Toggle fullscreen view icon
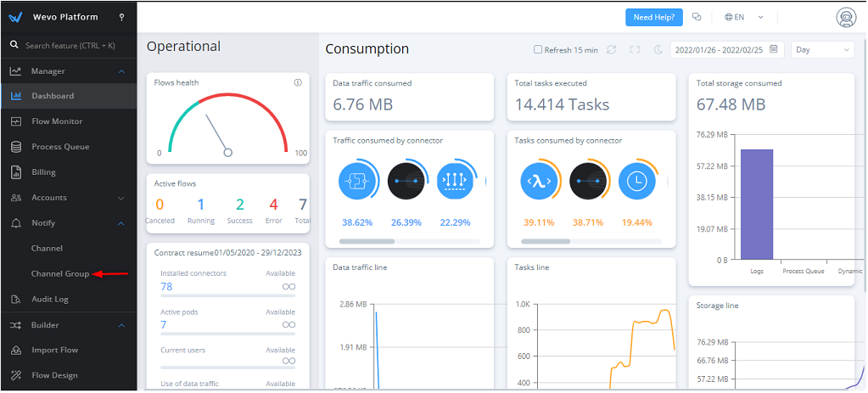Image resolution: width=868 pixels, height=393 pixels. [x=635, y=50]
